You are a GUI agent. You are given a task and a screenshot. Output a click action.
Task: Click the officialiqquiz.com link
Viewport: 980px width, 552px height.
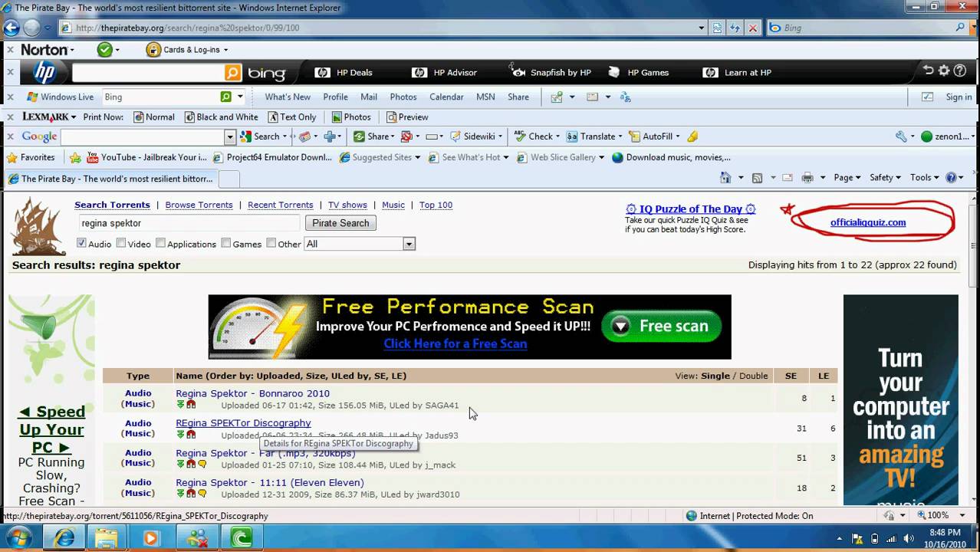pyautogui.click(x=868, y=222)
